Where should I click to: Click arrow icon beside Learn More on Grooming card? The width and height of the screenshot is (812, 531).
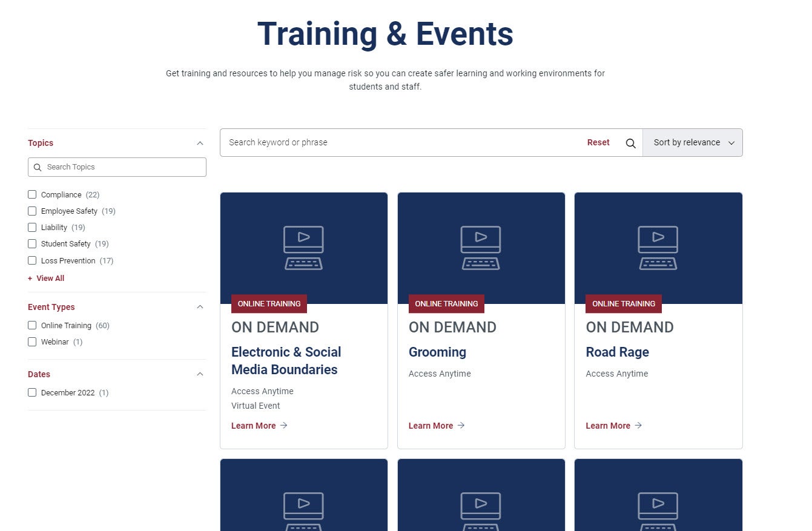[x=461, y=426]
